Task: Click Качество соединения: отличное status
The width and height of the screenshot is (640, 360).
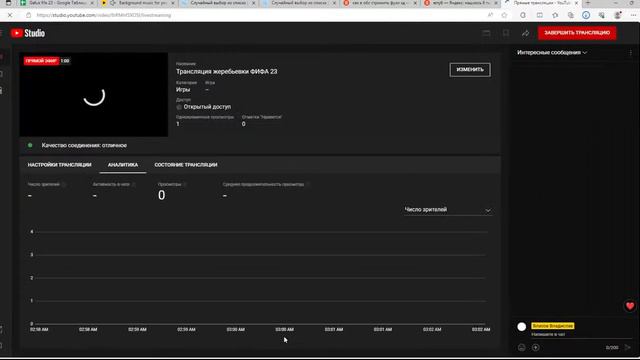Action: tap(84, 145)
